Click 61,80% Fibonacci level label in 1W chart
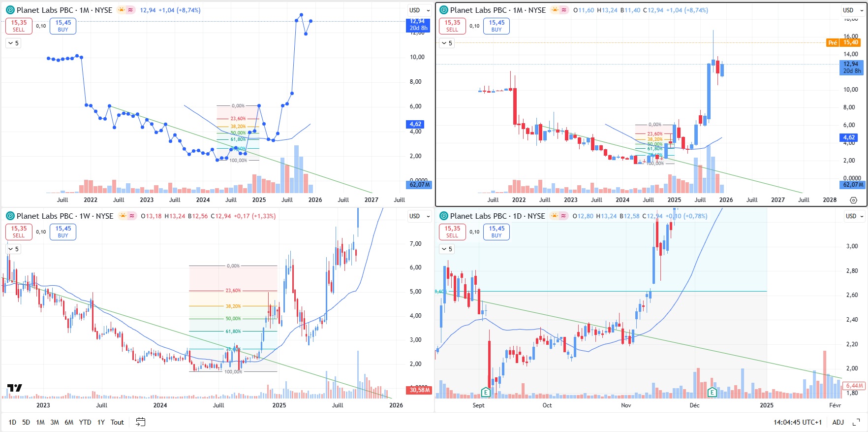 click(x=233, y=332)
